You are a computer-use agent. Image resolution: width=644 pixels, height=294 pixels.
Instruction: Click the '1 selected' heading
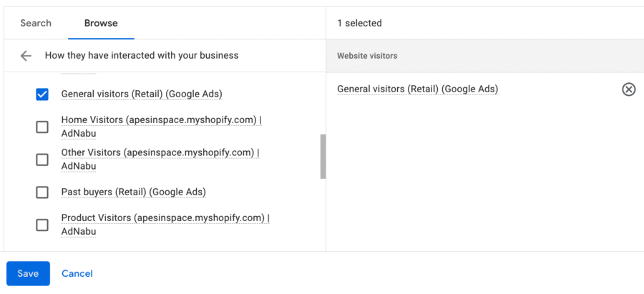359,23
